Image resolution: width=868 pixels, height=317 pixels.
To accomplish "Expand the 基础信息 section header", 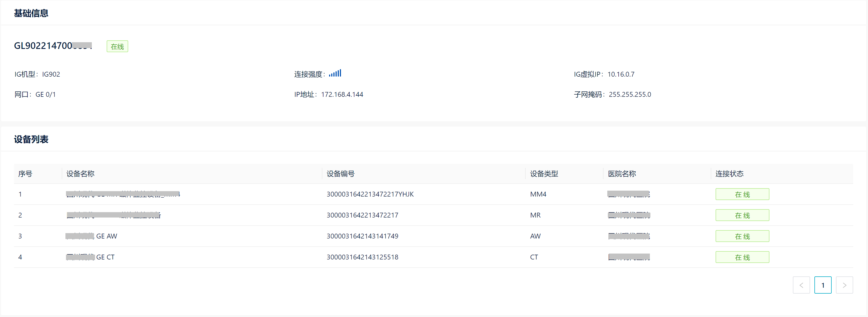I will click(x=31, y=12).
